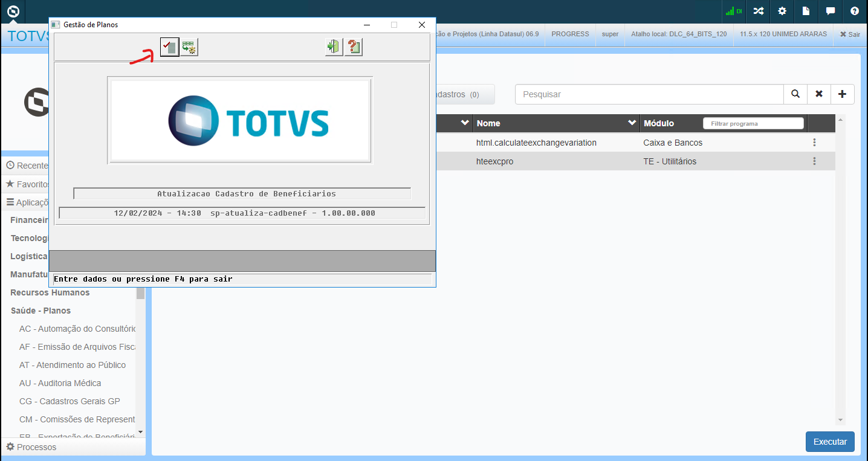Open AU - Auditoria Médica module
Screen dimensions: 868x461
pyautogui.click(x=60, y=383)
